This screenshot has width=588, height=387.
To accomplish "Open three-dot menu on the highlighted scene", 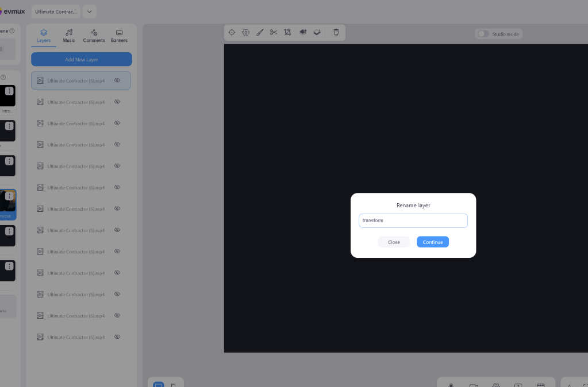I will [x=9, y=196].
